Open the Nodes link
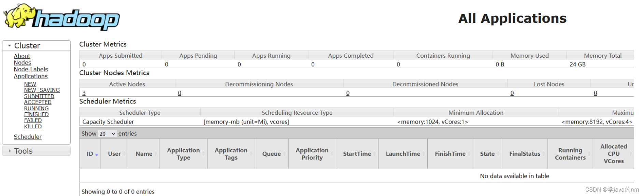This screenshot has height=196, width=644. (x=22, y=62)
